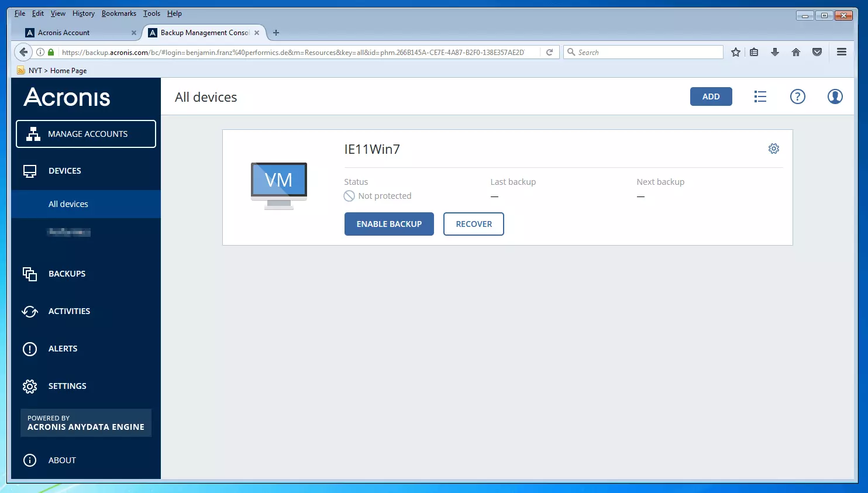This screenshot has height=493, width=868.
Task: Click the Backups stacked-squares icon
Action: click(30, 274)
